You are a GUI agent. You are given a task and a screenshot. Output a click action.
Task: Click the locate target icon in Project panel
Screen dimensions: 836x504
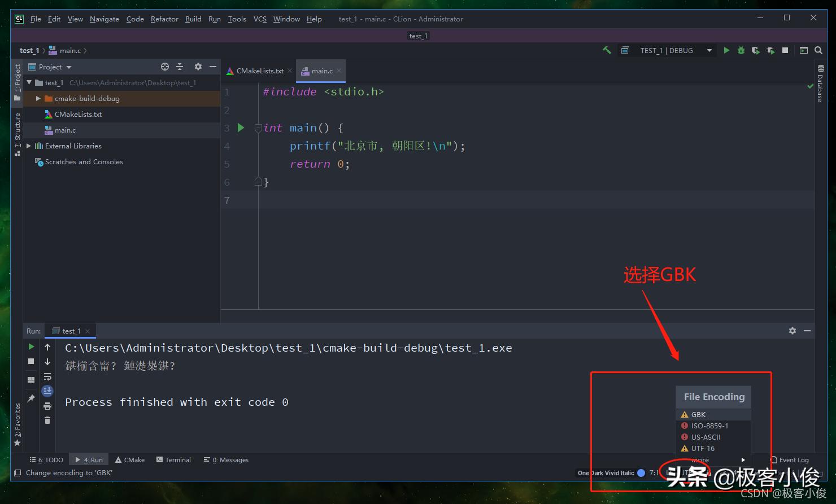[165, 67]
